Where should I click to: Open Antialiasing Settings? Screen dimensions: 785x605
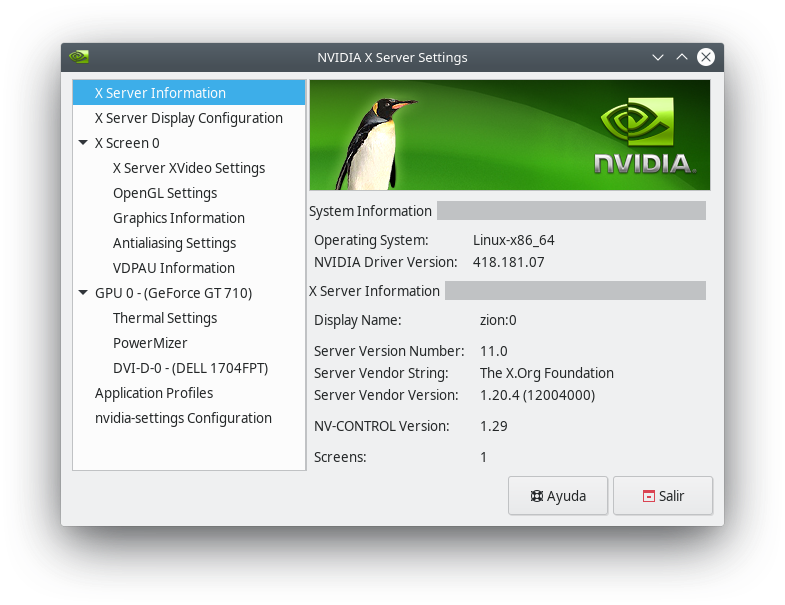tap(189, 243)
